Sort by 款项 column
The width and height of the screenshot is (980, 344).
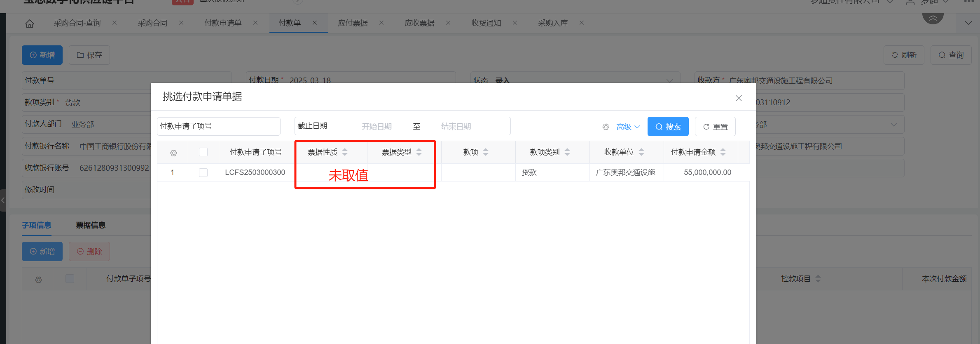[x=486, y=152]
